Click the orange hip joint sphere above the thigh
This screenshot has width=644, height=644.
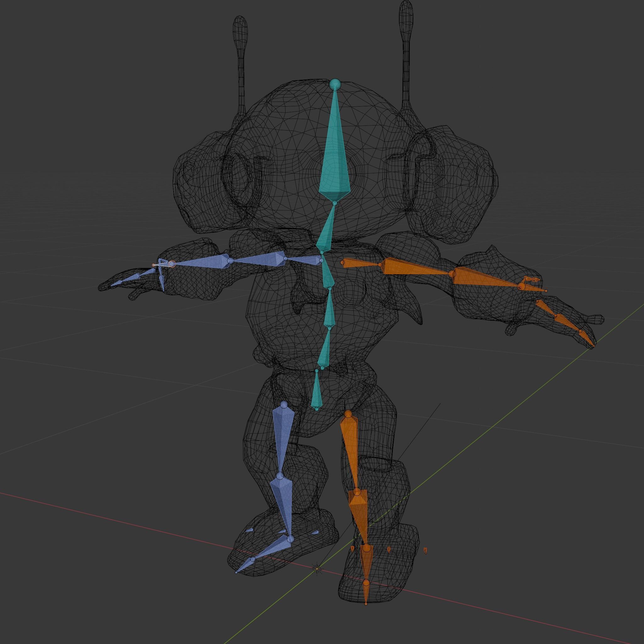coord(348,414)
